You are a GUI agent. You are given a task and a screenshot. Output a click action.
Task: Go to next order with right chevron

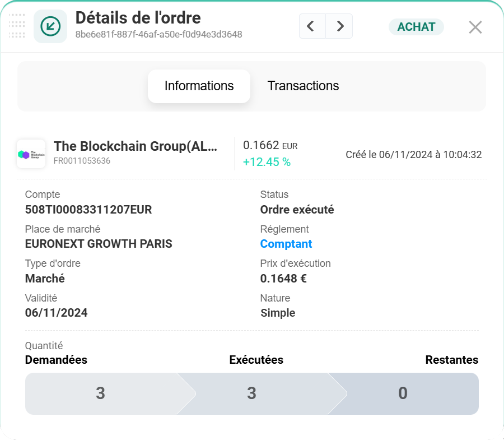tap(339, 26)
